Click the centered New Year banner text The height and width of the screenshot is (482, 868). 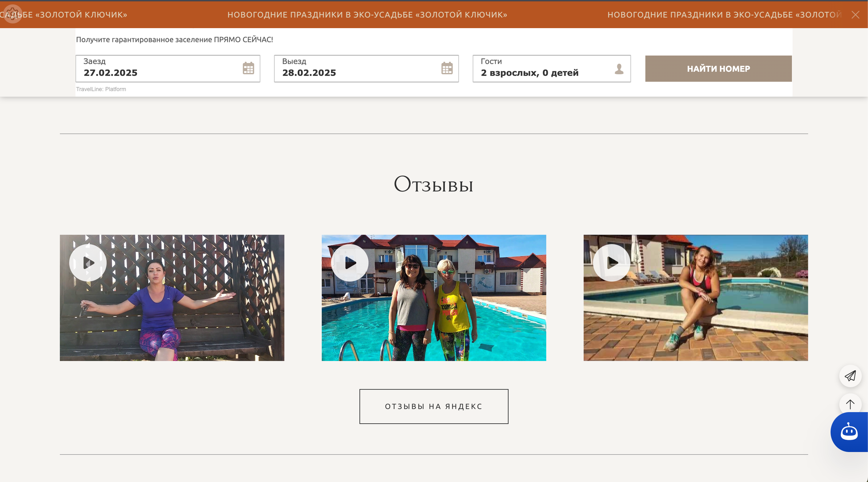[367, 15]
